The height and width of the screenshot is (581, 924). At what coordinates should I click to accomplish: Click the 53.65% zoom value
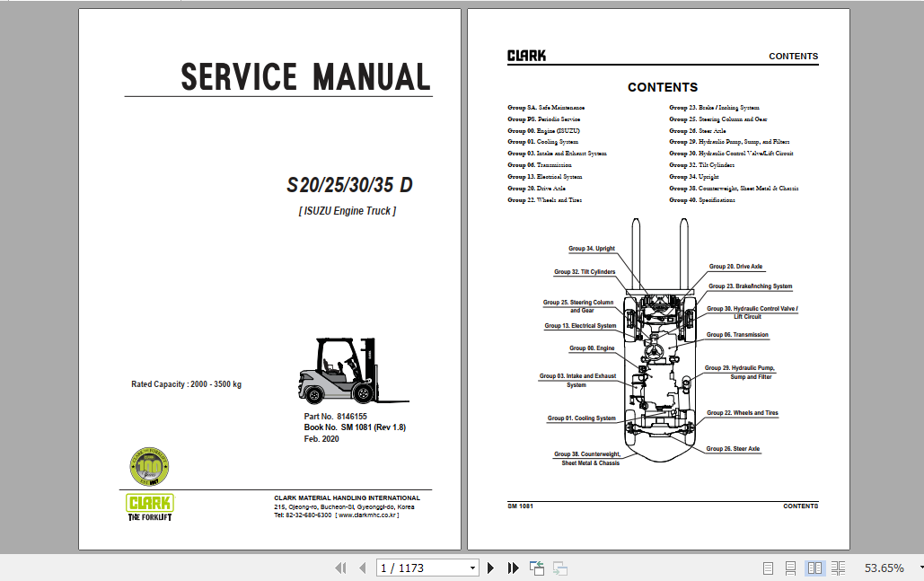884,568
